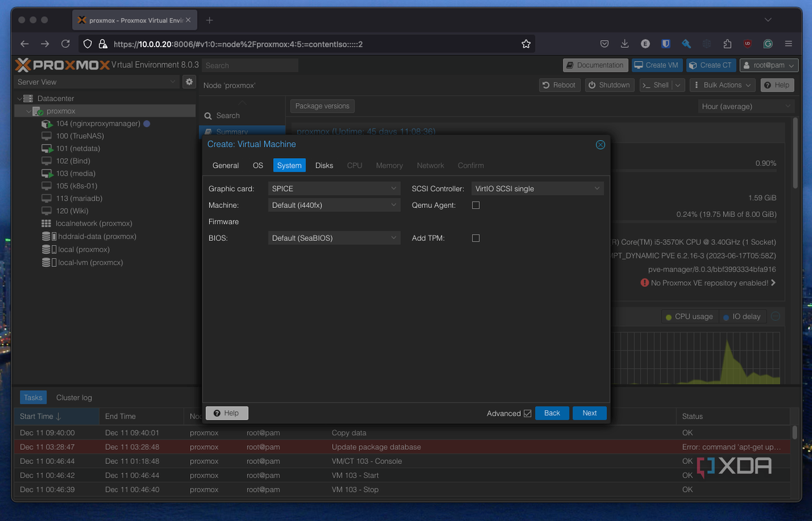Enable the Qemu Agent checkbox

click(x=475, y=205)
